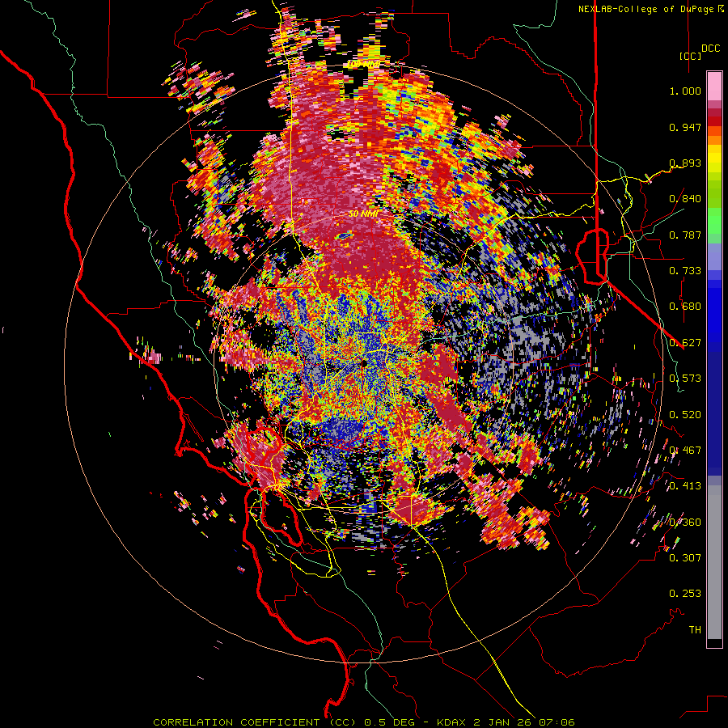Select the 0.627 scale value
The height and width of the screenshot is (728, 728).
pos(685,343)
